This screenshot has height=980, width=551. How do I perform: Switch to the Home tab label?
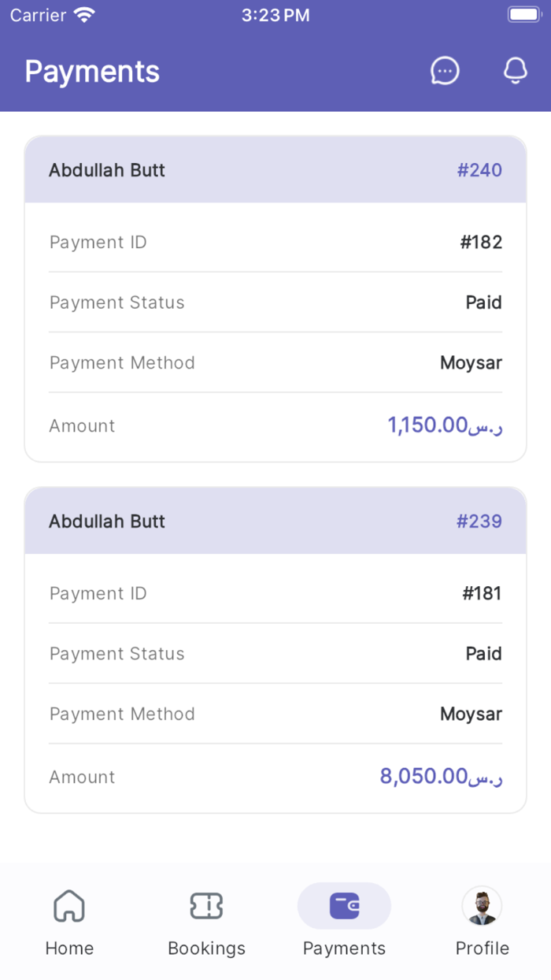pos(69,948)
